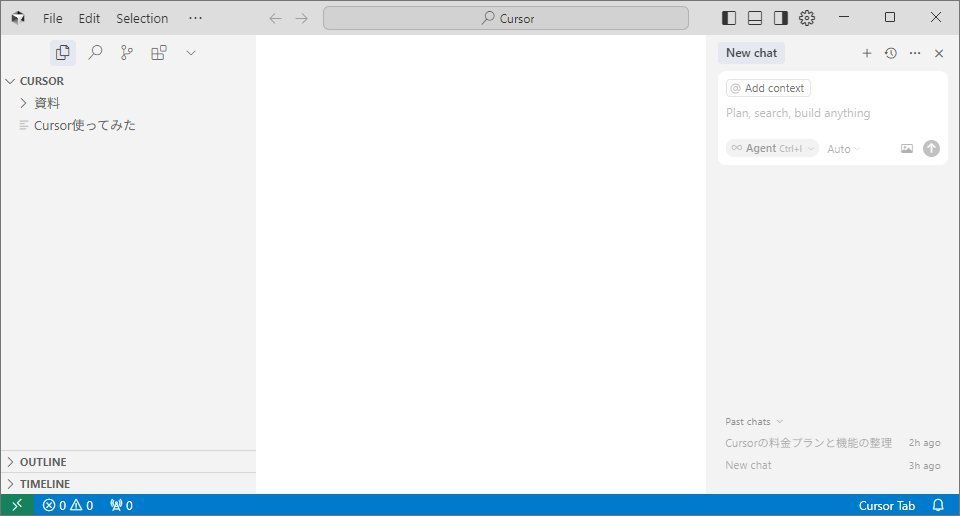Open Source Control view icon
960x516 pixels.
(127, 53)
